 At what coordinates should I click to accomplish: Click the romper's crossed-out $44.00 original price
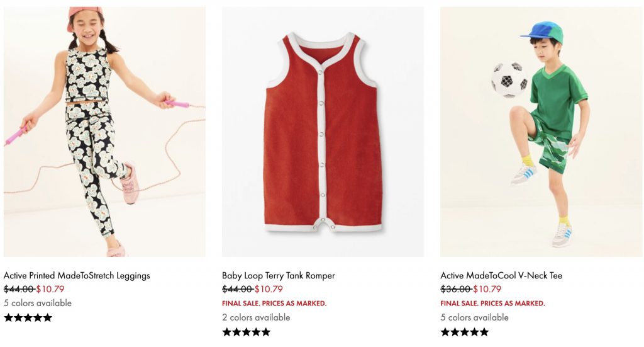(x=237, y=290)
